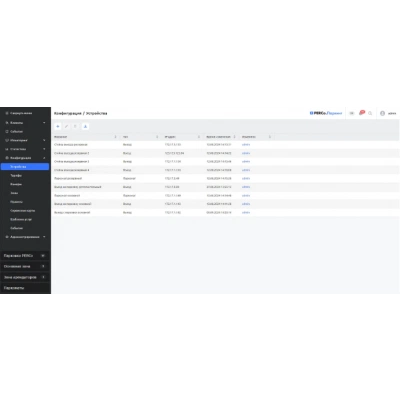Viewport: 400px width, 400px height.
Task: Click the PERCo Паркинг logo
Action: (x=326, y=113)
